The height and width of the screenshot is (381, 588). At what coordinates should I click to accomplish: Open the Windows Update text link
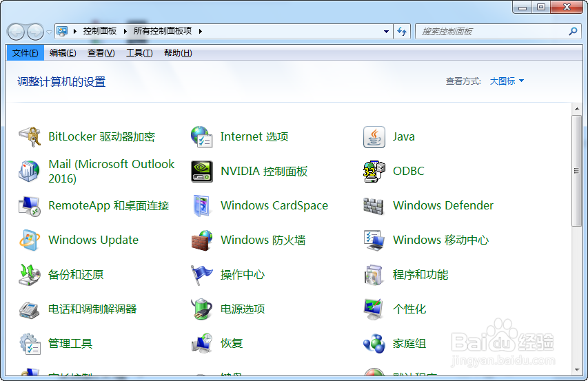click(x=93, y=240)
